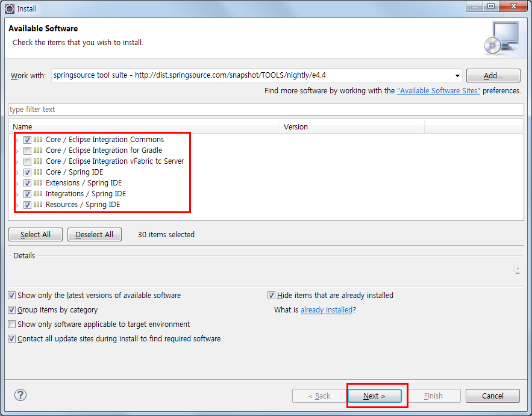Viewport: 532px width, 416px height.
Task: Expand Core / Eclipse Integration Commons tree node
Action: pyautogui.click(x=17, y=140)
